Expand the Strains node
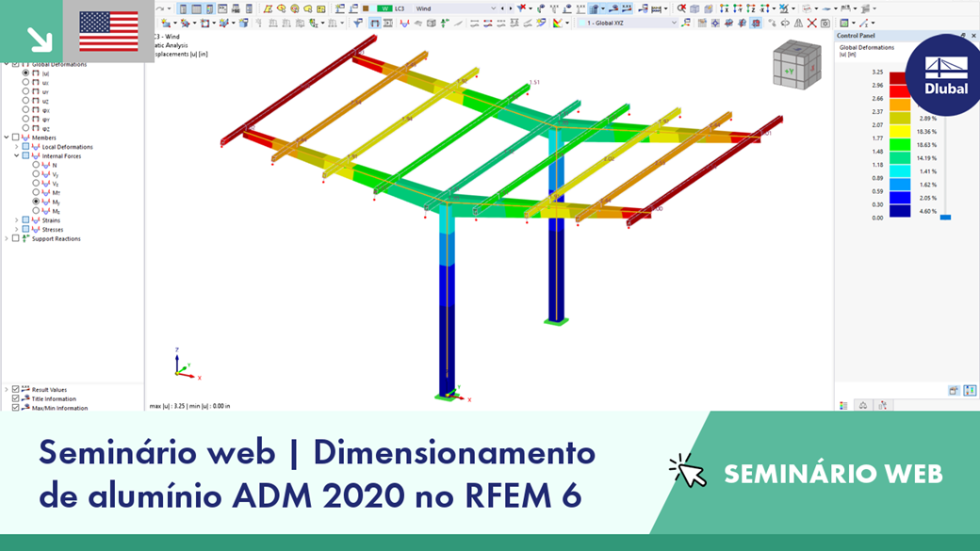980x551 pixels. pyautogui.click(x=17, y=219)
